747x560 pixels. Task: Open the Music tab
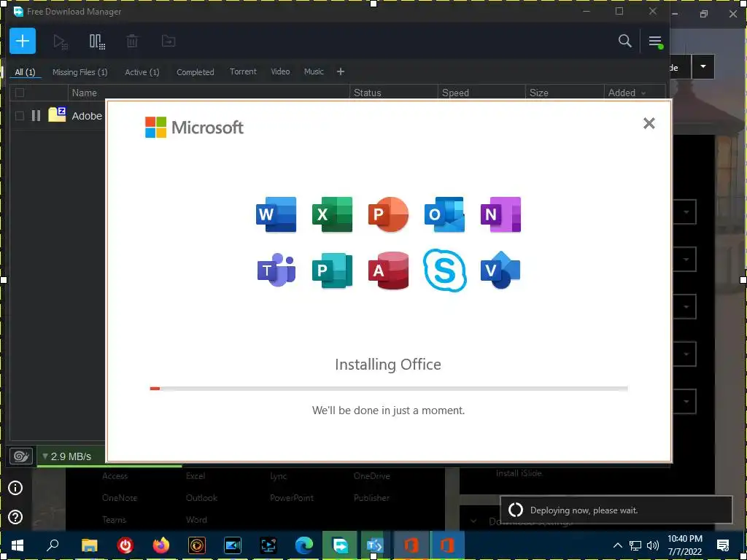[x=314, y=71]
